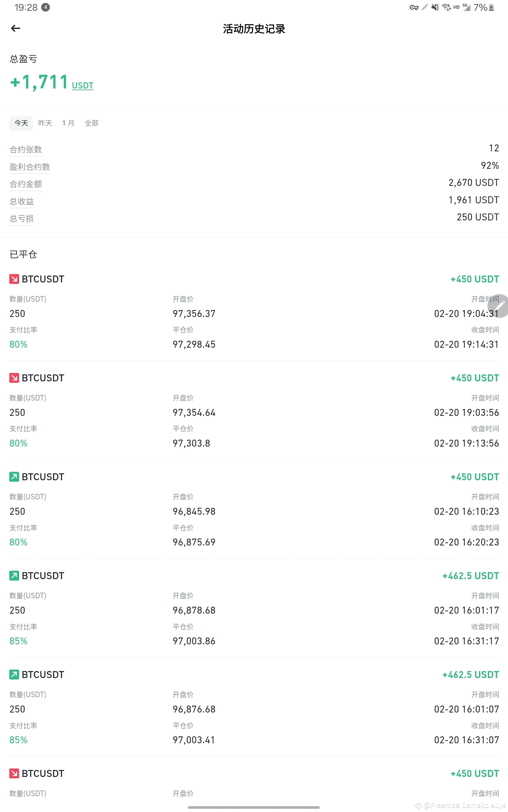Screen dimensions: 508x812
Task: Tap the bottom home gesture bar
Action: [254, 807]
